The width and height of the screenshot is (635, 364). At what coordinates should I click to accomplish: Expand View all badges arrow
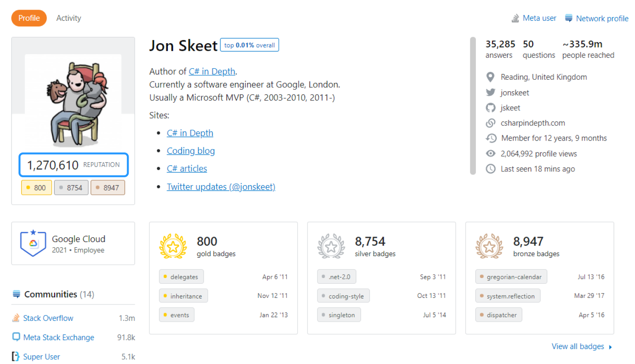tap(611, 347)
